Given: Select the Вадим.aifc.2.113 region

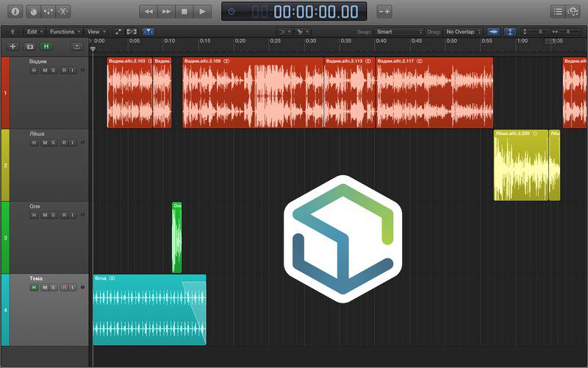Looking at the screenshot, I should pyautogui.click(x=350, y=93).
